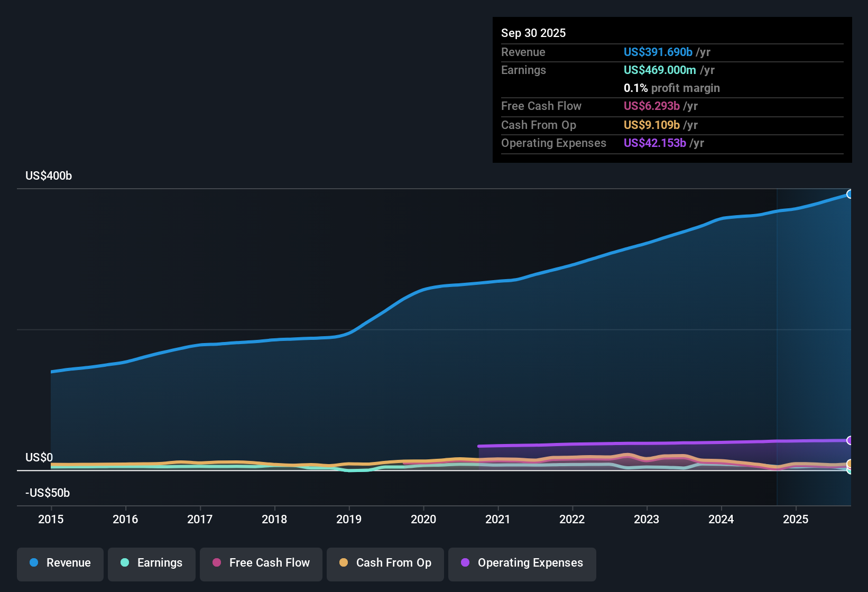Select the Earnings row in the tooltip
The width and height of the screenshot is (868, 592).
(671, 70)
